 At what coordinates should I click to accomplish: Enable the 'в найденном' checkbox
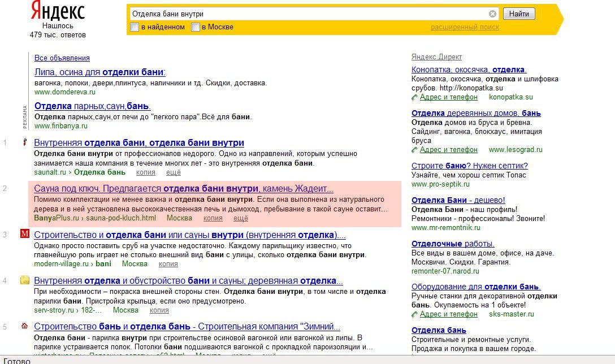tap(135, 27)
